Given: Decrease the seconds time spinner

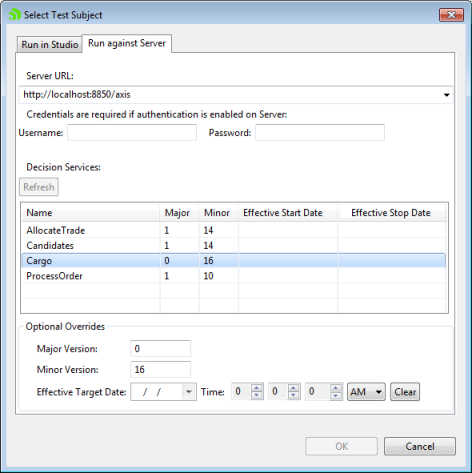Looking at the screenshot, I should [x=336, y=395].
